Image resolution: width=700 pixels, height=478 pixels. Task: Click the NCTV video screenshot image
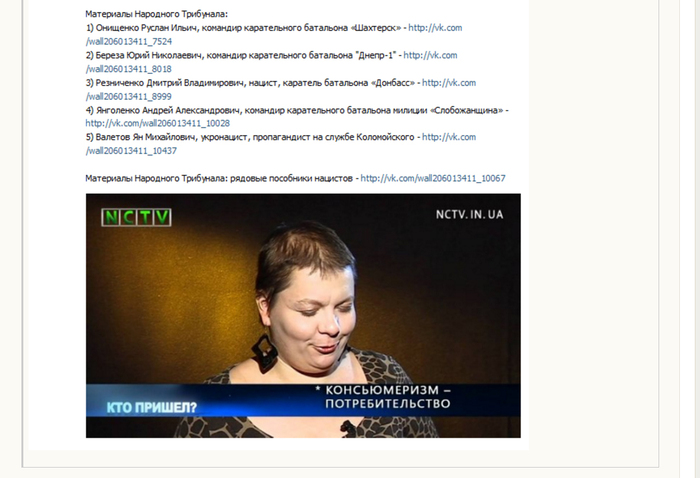click(303, 316)
